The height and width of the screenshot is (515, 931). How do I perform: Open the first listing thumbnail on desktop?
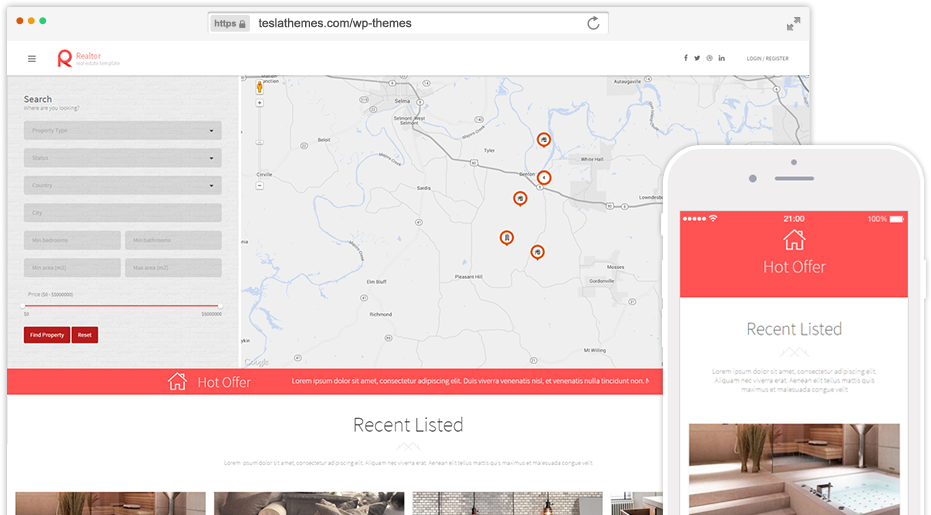point(110,503)
